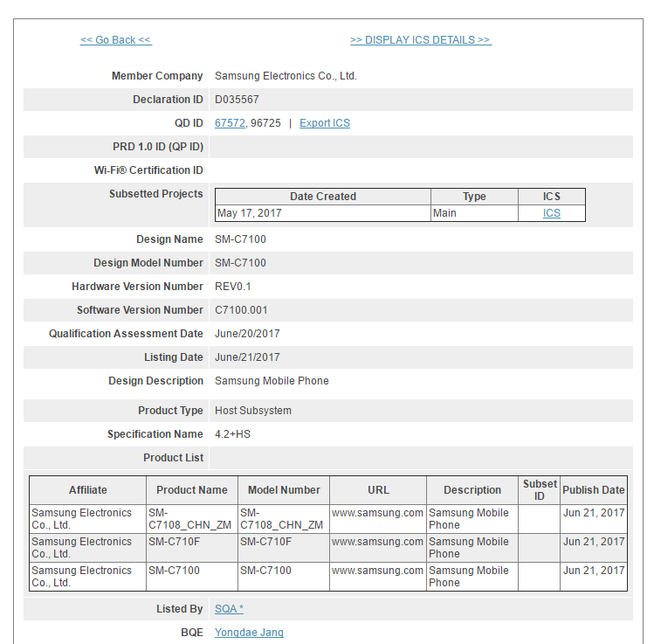654x644 pixels.
Task: Click the Subset ID column header
Action: point(540,490)
